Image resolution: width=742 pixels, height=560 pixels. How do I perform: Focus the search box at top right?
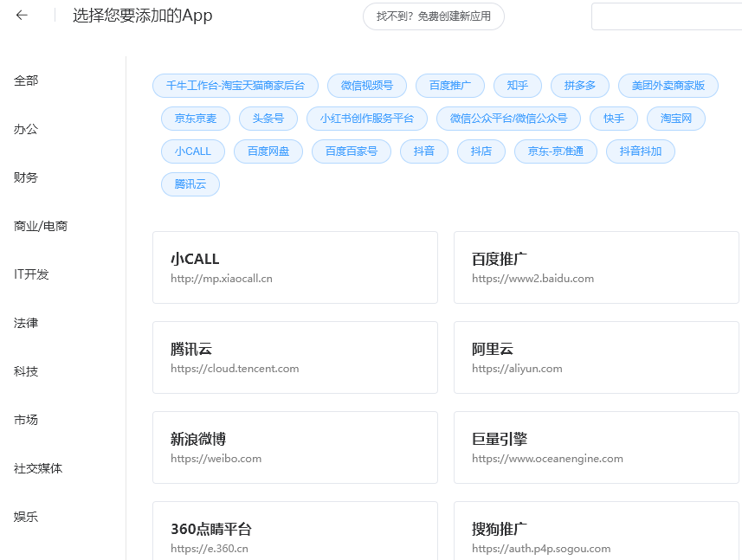pos(667,16)
